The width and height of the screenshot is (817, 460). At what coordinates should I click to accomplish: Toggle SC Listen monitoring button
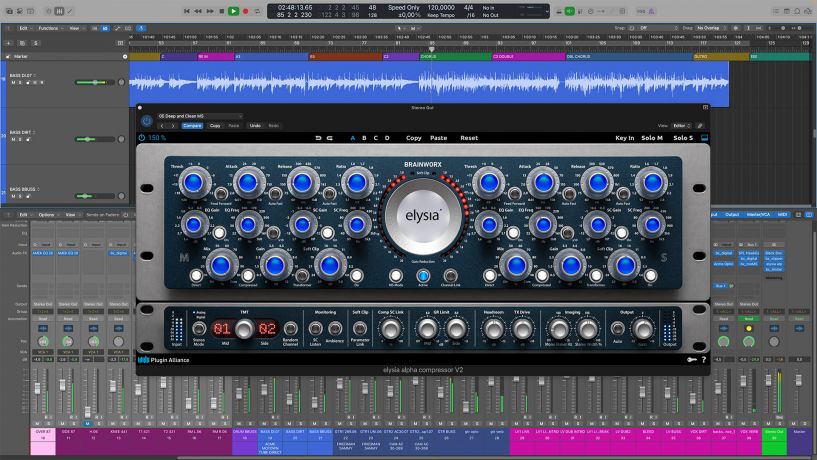[x=315, y=328]
